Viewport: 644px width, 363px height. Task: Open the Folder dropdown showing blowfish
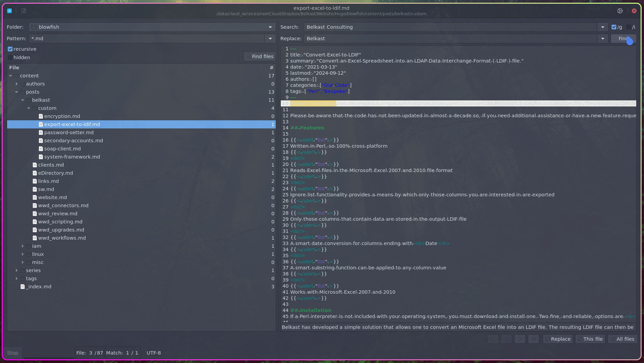coord(152,27)
